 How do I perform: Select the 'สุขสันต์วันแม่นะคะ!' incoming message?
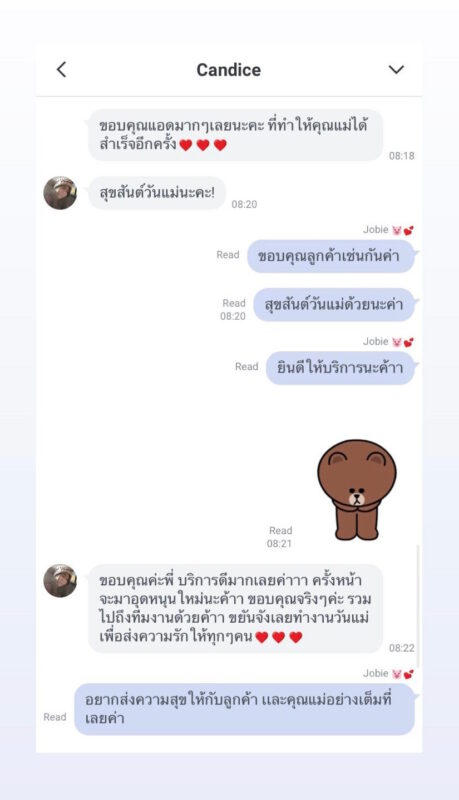click(x=157, y=193)
